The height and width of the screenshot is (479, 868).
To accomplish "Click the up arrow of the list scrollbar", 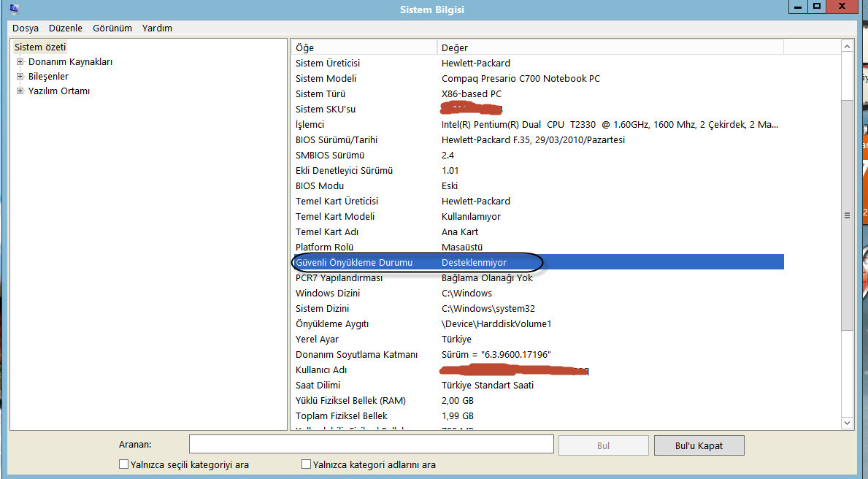I will pyautogui.click(x=847, y=47).
